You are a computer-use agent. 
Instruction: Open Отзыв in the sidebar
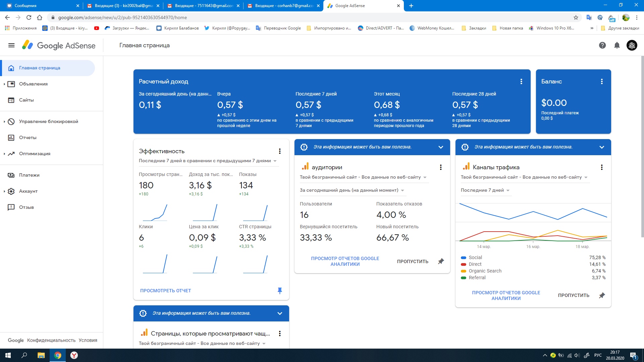click(26, 207)
